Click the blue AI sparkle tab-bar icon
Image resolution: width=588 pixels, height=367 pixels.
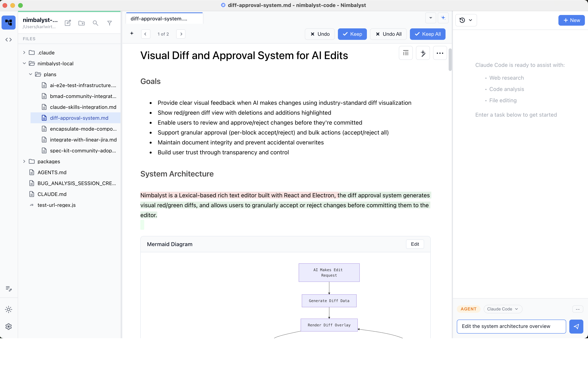click(x=443, y=18)
